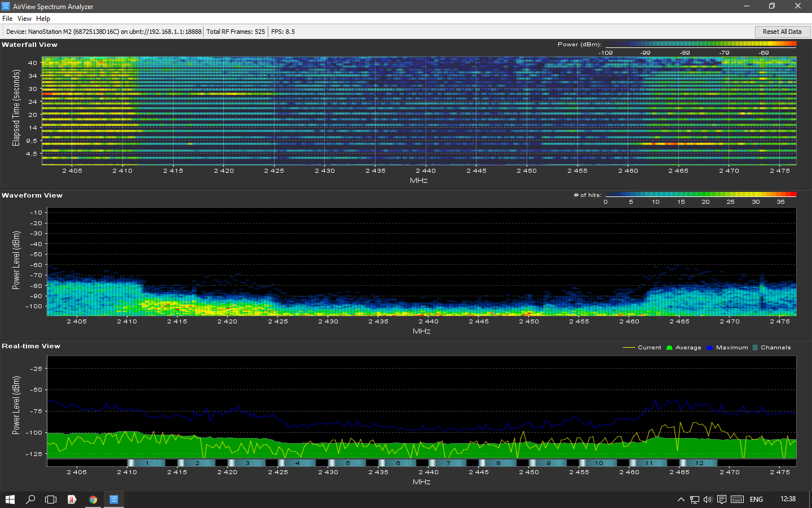The height and width of the screenshot is (508, 812).
Task: Click the taskbar clock showing 12:38
Action: [x=788, y=499]
